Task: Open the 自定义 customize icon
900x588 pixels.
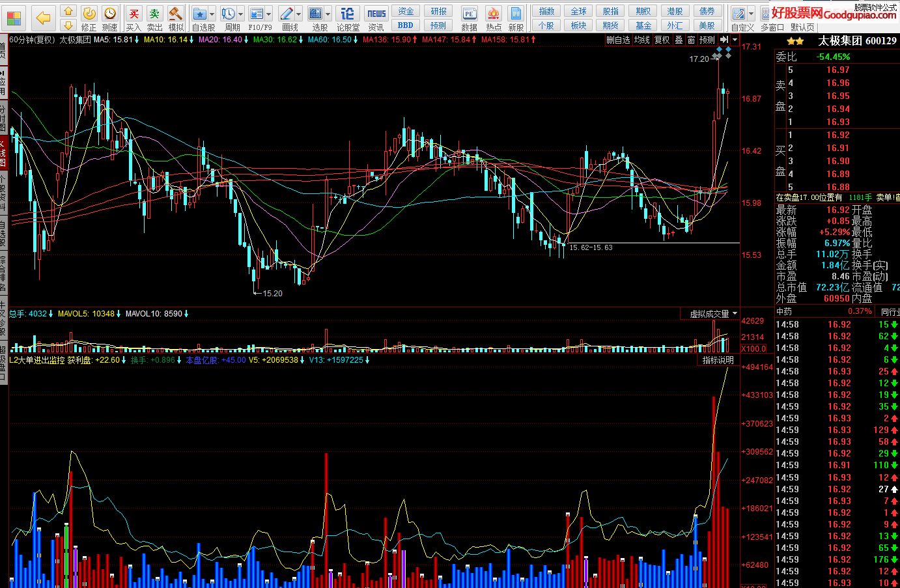Action: click(x=738, y=14)
